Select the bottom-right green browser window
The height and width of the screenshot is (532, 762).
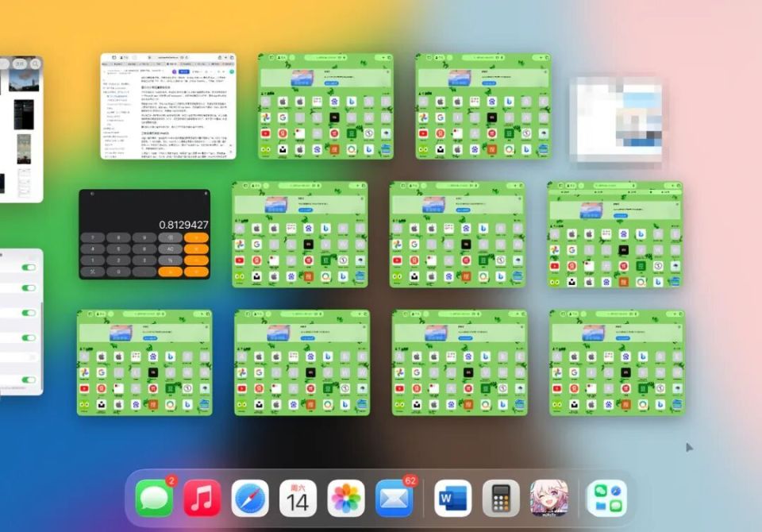point(618,363)
